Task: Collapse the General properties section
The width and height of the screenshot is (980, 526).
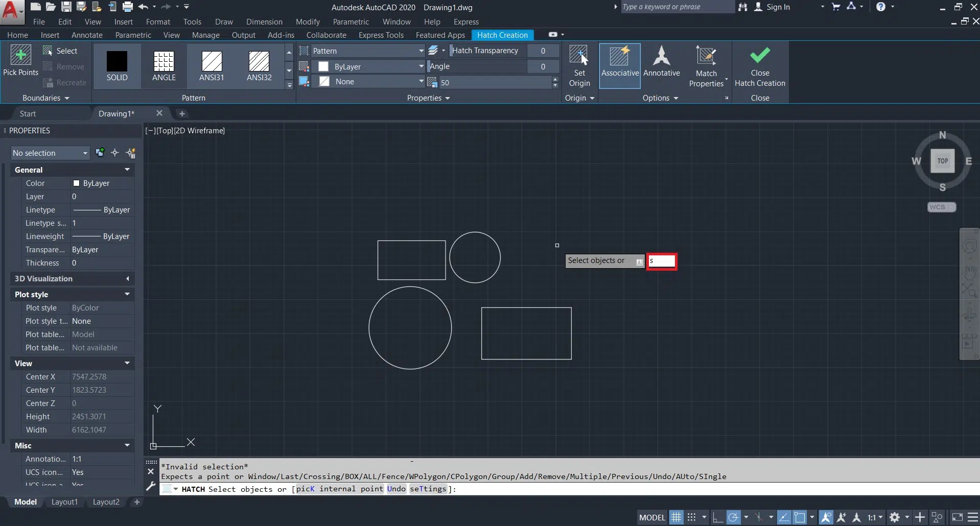Action: pyautogui.click(x=127, y=170)
